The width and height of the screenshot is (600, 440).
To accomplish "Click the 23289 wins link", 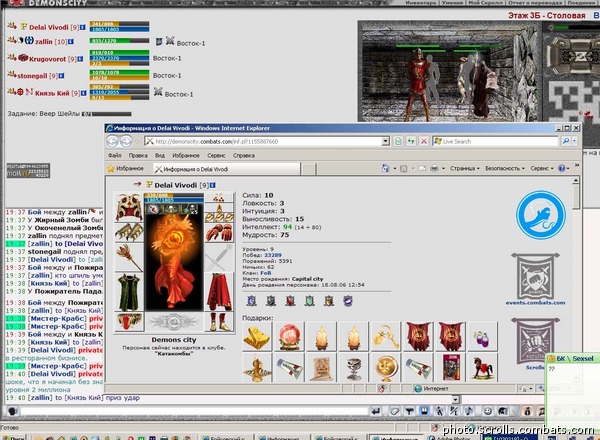I will 273,255.
